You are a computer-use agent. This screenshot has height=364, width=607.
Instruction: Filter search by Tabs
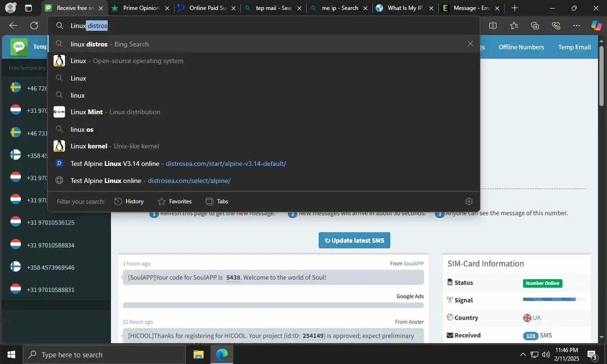pos(217,201)
